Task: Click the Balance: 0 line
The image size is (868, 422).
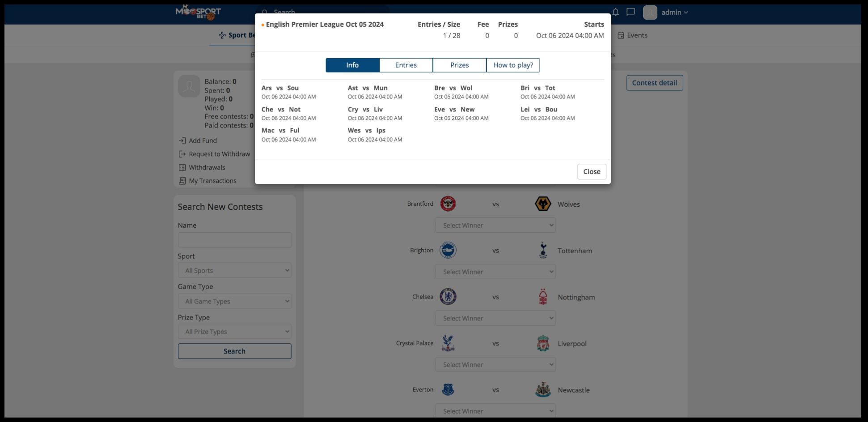Action: [x=220, y=81]
